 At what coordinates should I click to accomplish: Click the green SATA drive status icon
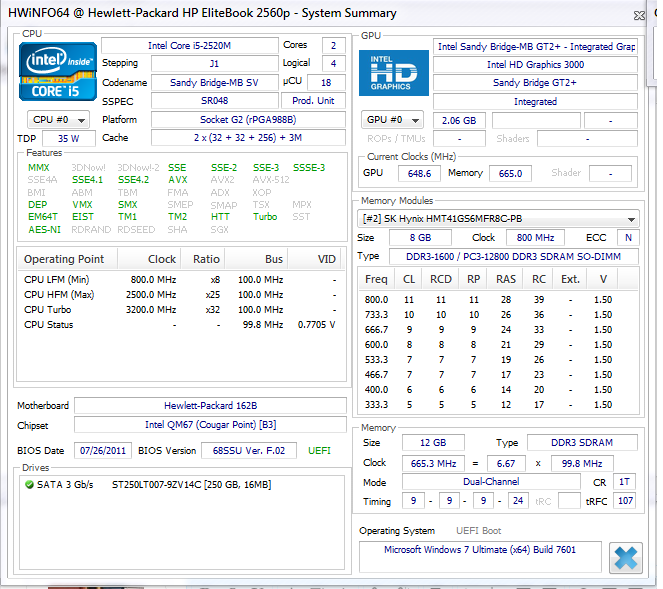click(30, 484)
